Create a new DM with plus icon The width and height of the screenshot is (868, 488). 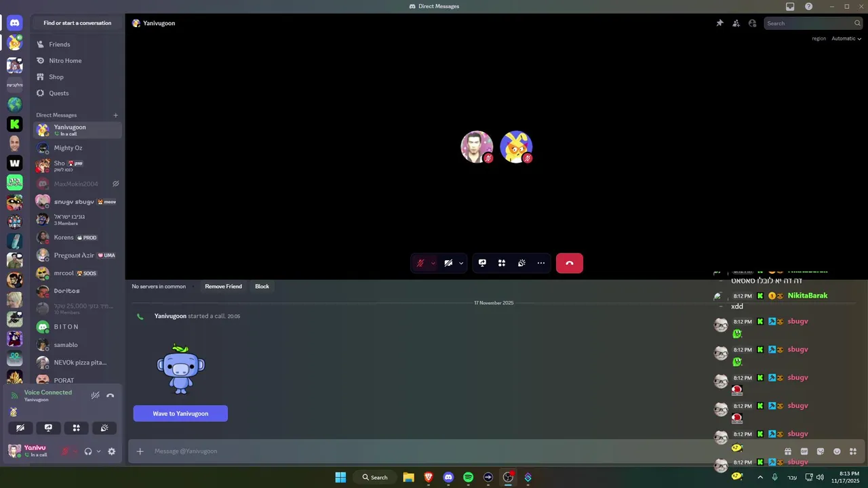115,115
